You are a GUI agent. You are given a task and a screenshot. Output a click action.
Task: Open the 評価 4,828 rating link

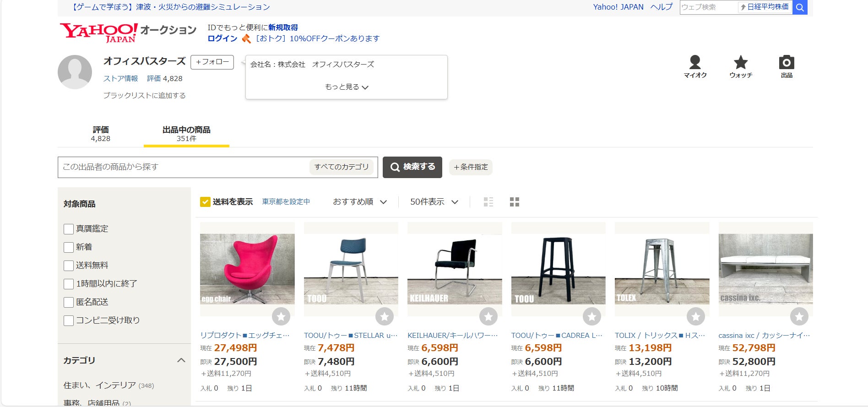tap(165, 79)
